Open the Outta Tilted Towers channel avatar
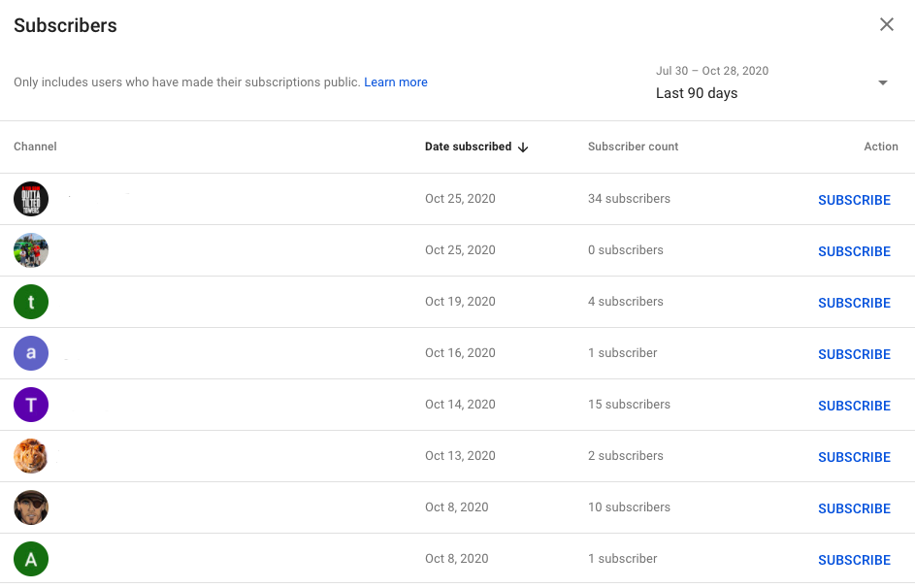 tap(31, 199)
